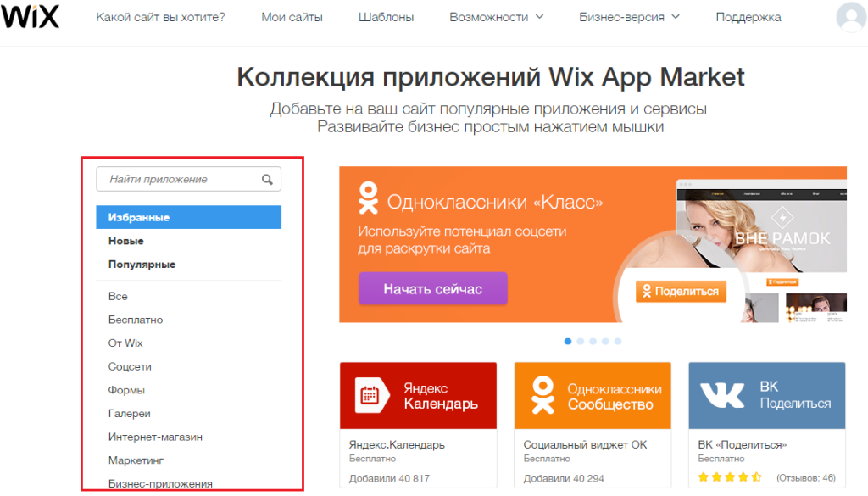
Task: Select the first carousel dot
Action: click(568, 342)
